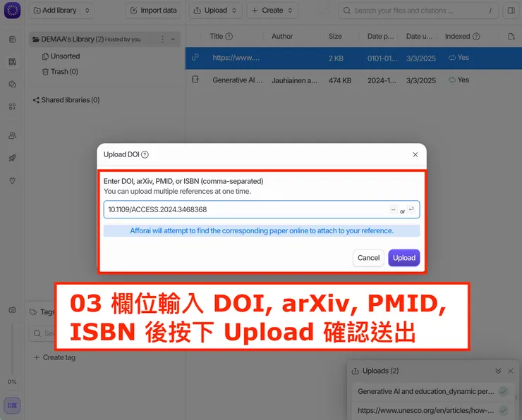Click the Jauhiainen a... author cell

point(294,80)
